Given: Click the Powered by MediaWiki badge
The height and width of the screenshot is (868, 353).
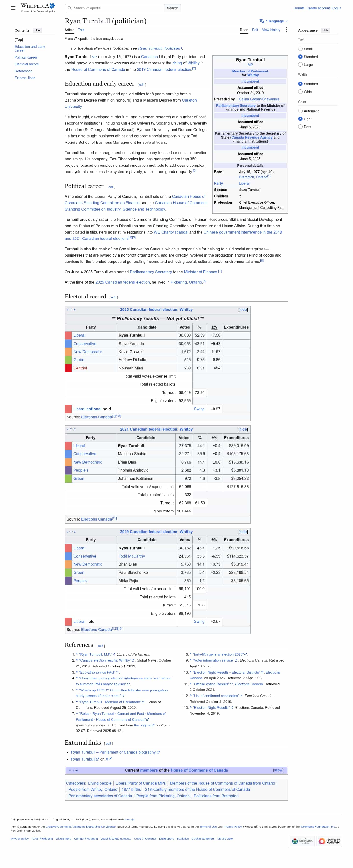Looking at the screenshot, I should coord(329,841).
